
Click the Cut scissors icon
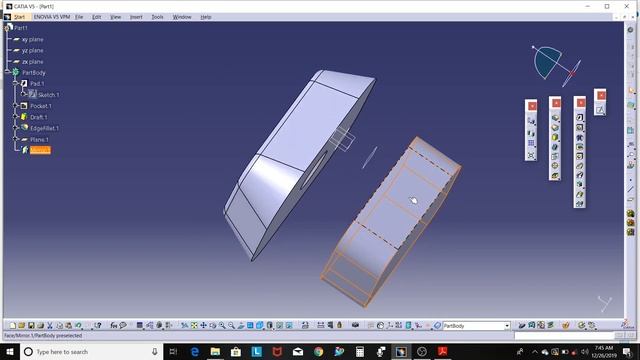click(50, 325)
